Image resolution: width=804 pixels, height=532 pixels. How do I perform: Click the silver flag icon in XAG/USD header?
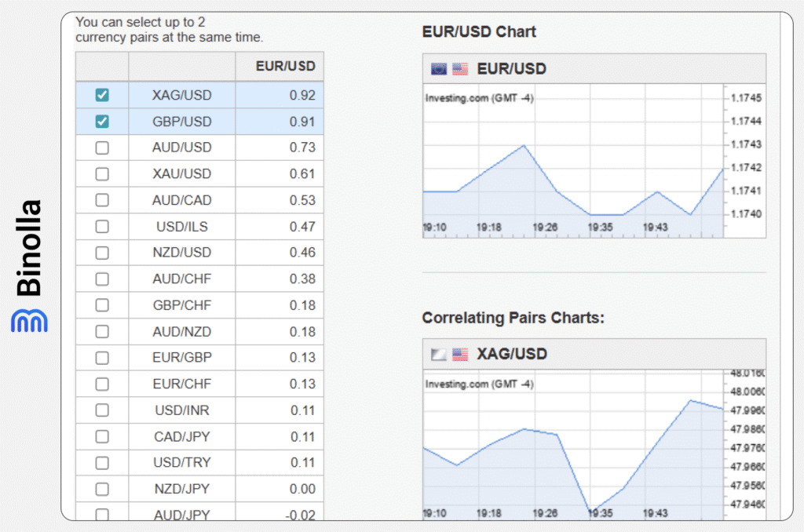coord(439,355)
